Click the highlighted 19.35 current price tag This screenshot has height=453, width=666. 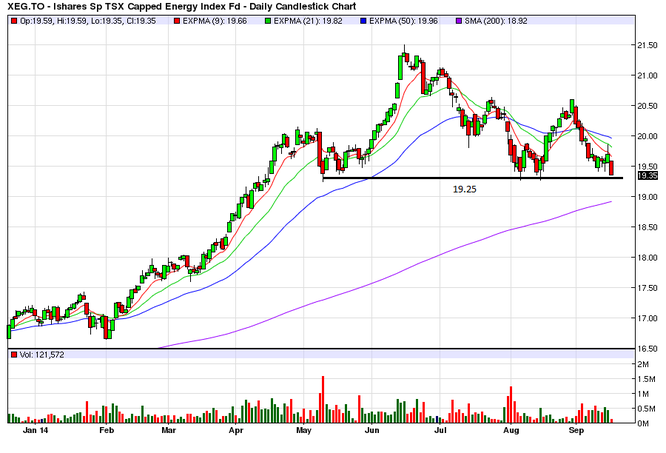tap(647, 176)
